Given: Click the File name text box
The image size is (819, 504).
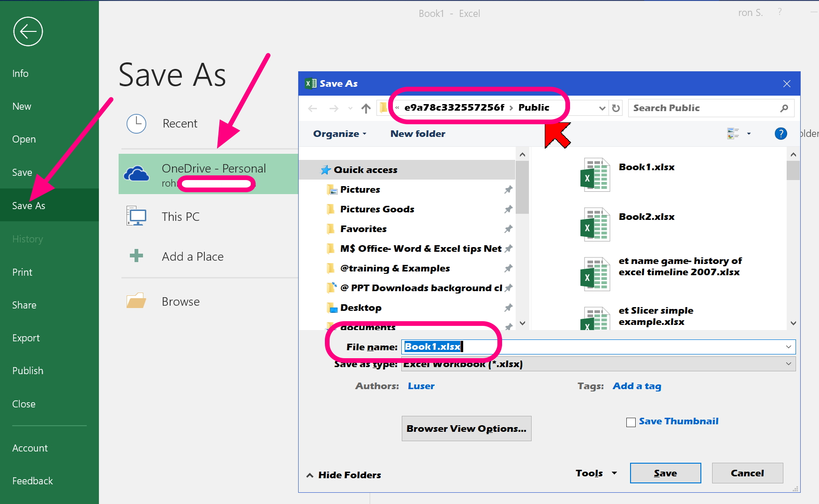Looking at the screenshot, I should [x=598, y=347].
